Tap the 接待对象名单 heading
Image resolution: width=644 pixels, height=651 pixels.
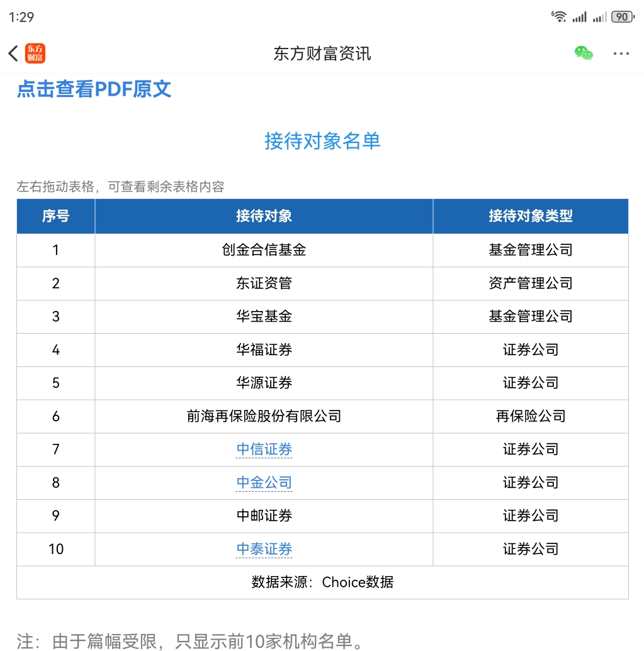(x=322, y=141)
